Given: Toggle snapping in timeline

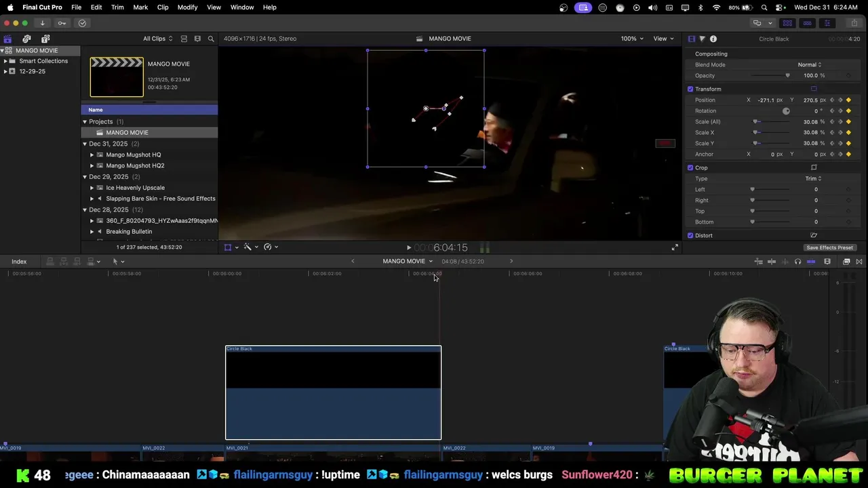Looking at the screenshot, I should 811,262.
